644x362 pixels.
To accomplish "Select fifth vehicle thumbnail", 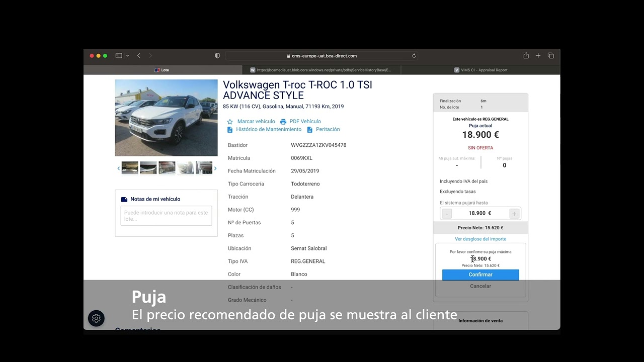I will (204, 168).
